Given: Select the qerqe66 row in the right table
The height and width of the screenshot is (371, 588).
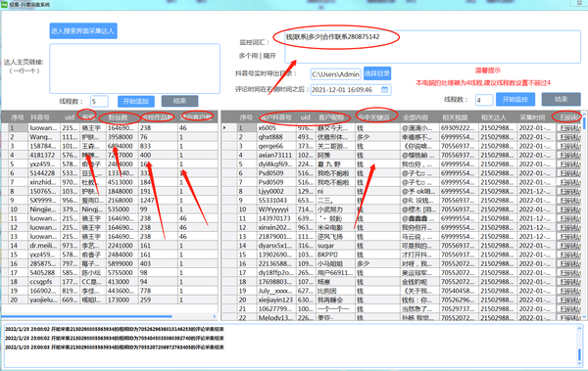Looking at the screenshot, I should click(401, 146).
